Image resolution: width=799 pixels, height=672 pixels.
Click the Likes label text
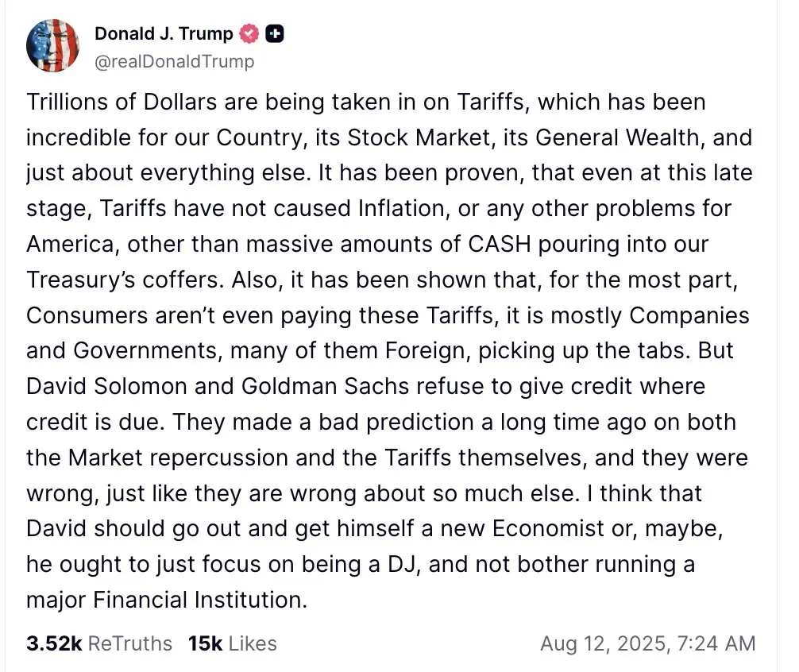coord(253,643)
